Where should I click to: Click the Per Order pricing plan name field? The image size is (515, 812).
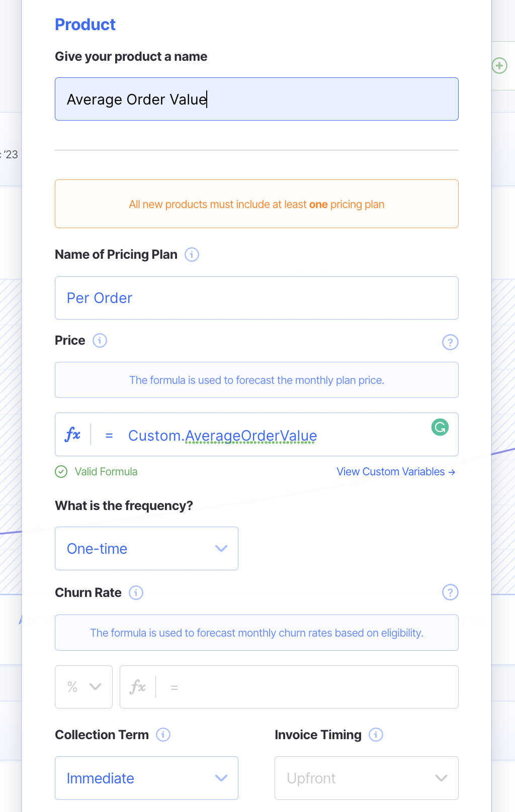[256, 298]
